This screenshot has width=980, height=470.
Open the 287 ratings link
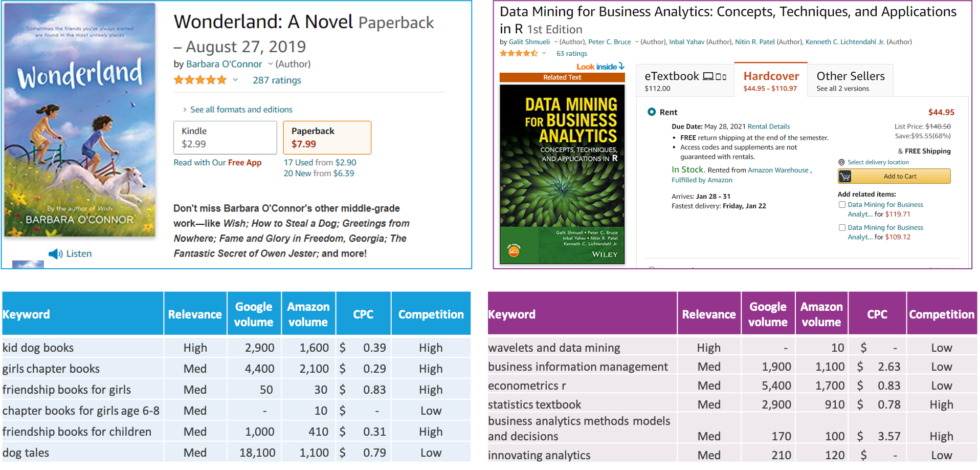coord(276,80)
